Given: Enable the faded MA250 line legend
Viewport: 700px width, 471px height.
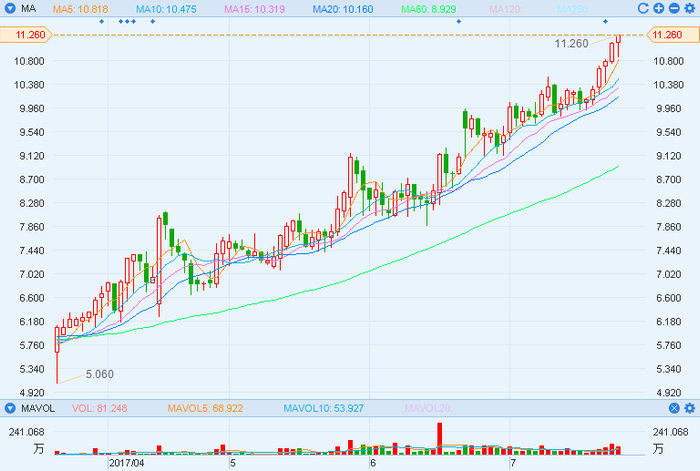Looking at the screenshot, I should coord(574,9).
